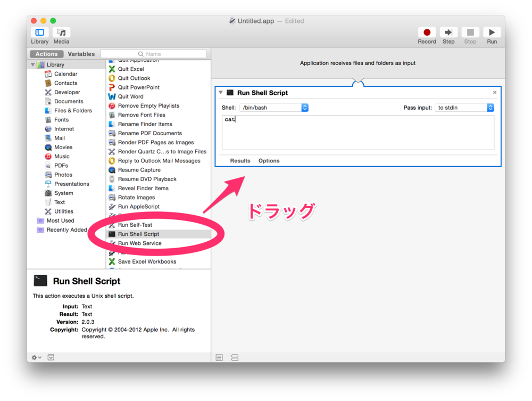The height and width of the screenshot is (401, 532).
Task: Select the Remove Font Files action
Action: tap(142, 115)
